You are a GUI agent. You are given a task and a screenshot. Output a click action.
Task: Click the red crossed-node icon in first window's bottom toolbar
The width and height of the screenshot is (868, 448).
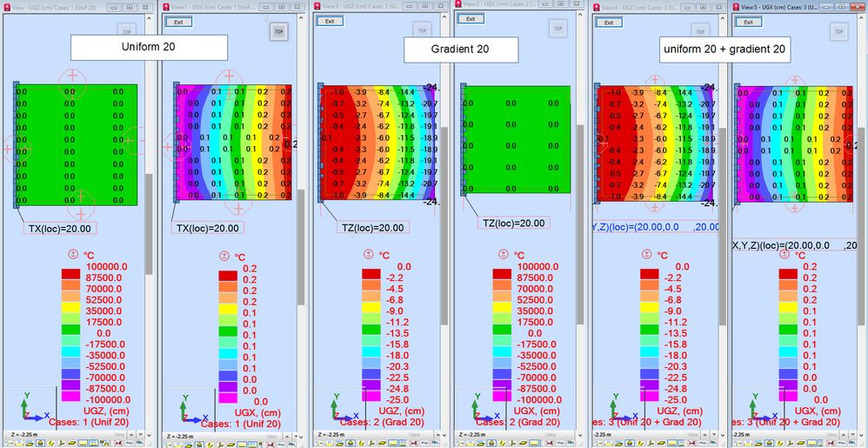tap(118, 443)
